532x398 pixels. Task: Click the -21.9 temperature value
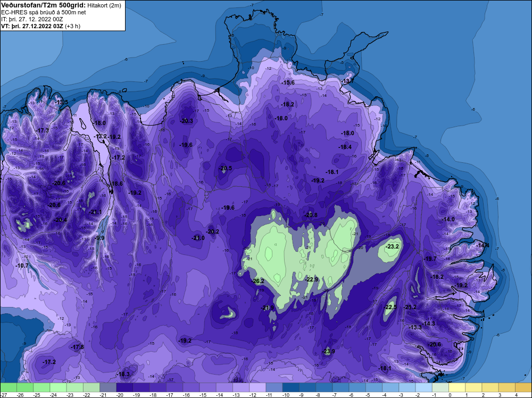(268, 308)
